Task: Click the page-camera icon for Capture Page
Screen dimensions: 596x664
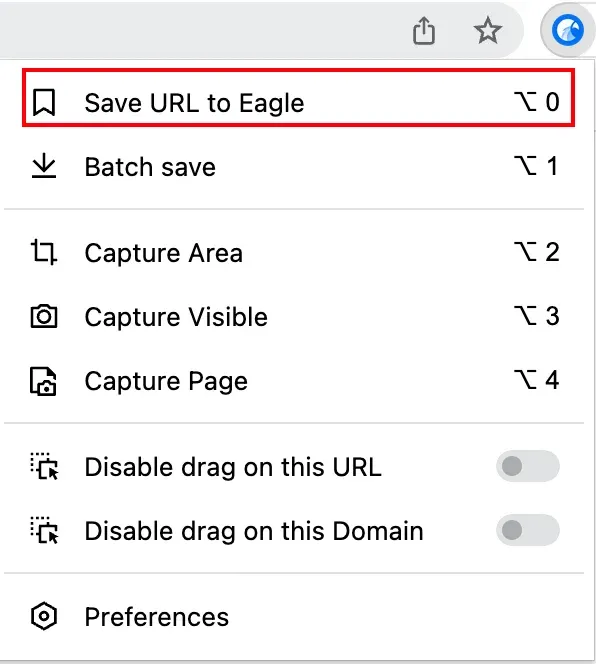Action: click(43, 381)
